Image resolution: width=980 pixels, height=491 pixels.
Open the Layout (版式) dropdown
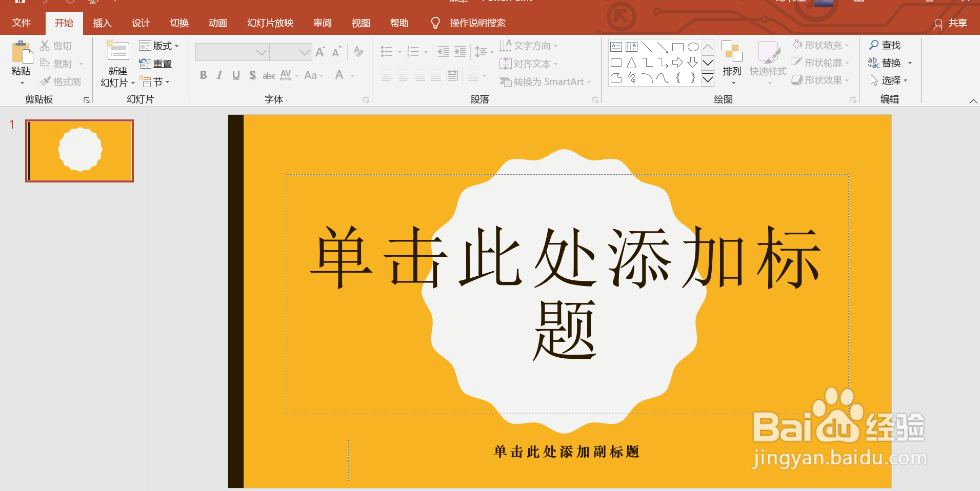[159, 46]
